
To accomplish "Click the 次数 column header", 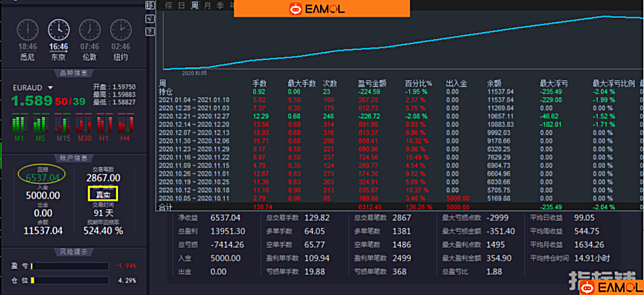I will point(330,84).
